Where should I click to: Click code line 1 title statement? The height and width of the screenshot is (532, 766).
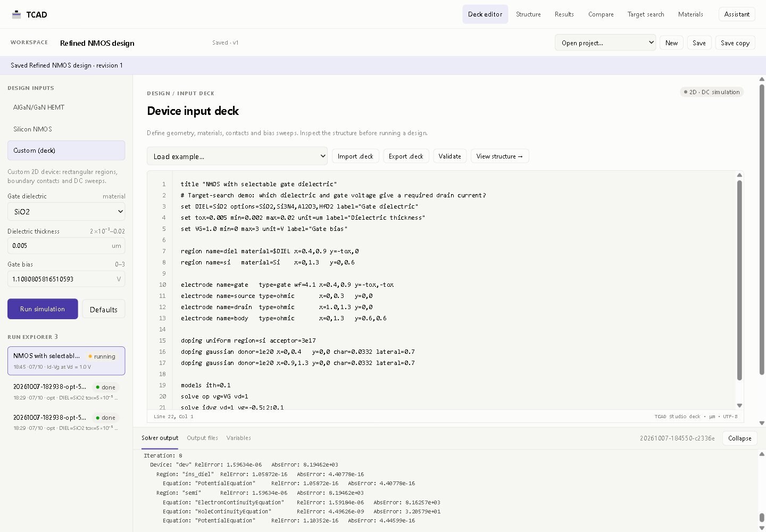(x=259, y=184)
